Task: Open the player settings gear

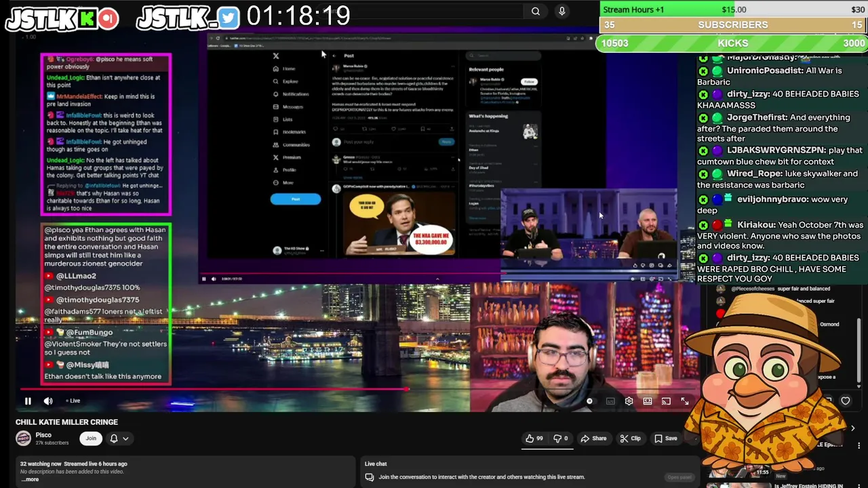Action: (x=629, y=401)
